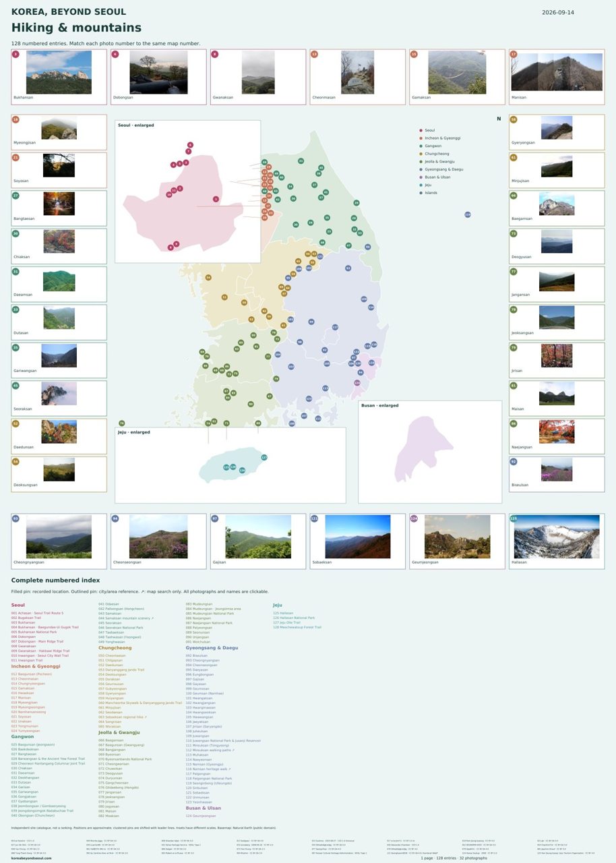Viewport: 616px width, 863px height.
Task: Open index entry 063 Sobaeksan regional hike
Action: click(x=122, y=717)
